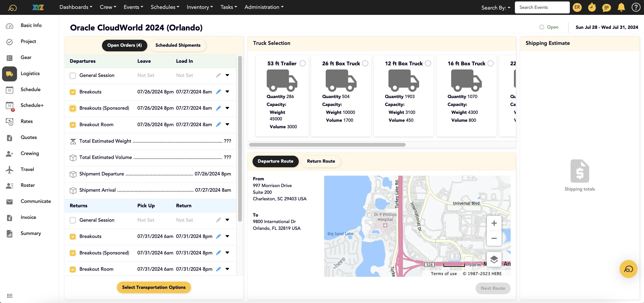Check General Session under Returns
644x303 pixels.
[x=73, y=220]
